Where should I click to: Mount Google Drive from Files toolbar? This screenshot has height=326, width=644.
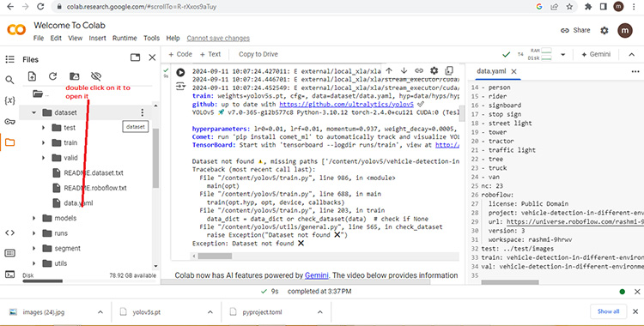tap(75, 76)
